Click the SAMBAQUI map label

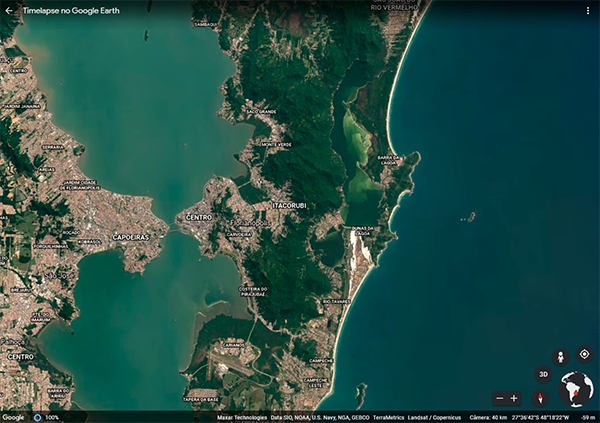[206, 24]
